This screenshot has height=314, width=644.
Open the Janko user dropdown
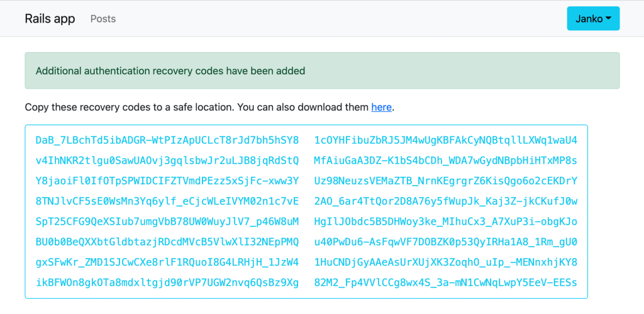coord(592,19)
